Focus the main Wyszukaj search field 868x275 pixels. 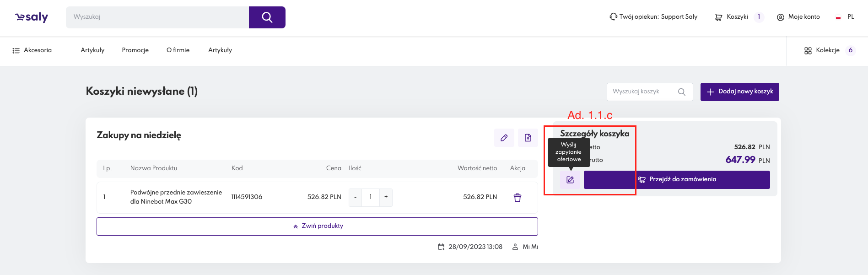click(x=157, y=17)
